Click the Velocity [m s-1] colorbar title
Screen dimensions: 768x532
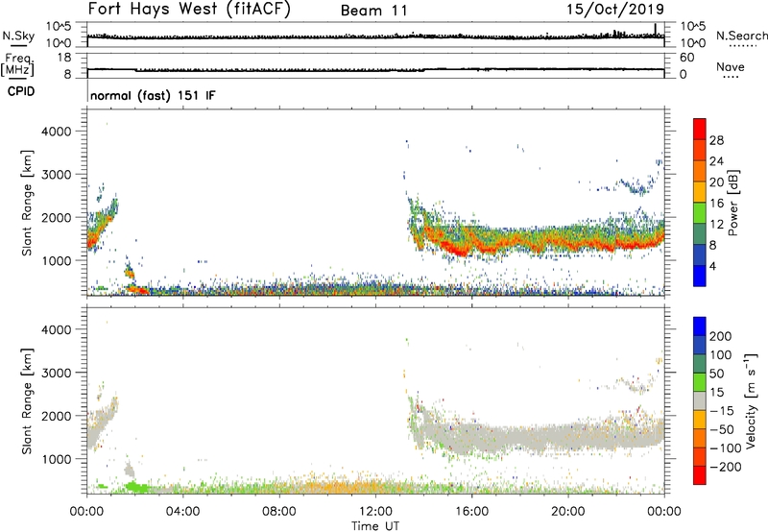(751, 401)
